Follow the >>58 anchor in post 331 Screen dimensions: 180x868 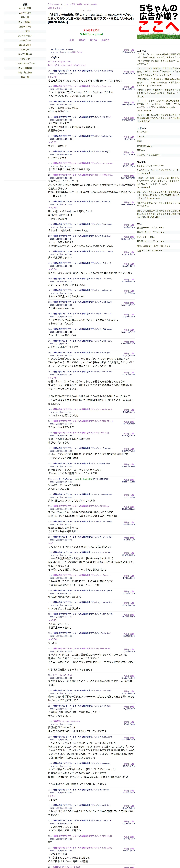pos(52,796)
